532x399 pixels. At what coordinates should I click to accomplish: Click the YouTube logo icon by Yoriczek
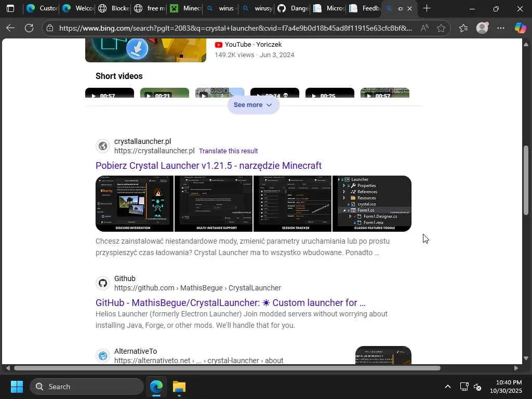[x=219, y=45]
